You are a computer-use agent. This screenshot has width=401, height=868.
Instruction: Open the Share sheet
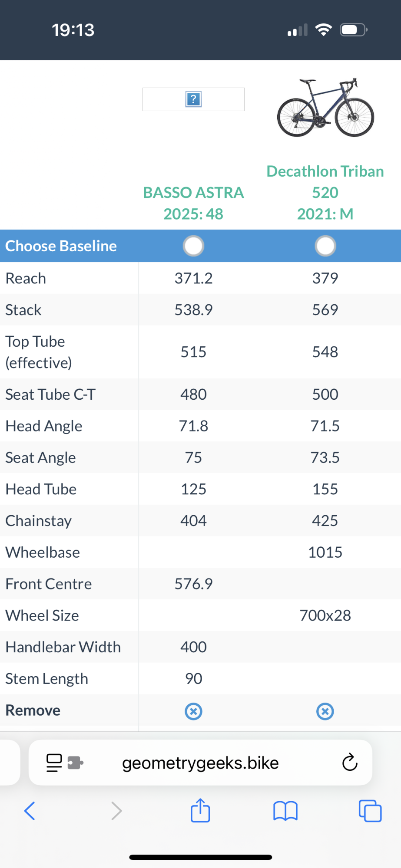pyautogui.click(x=200, y=810)
